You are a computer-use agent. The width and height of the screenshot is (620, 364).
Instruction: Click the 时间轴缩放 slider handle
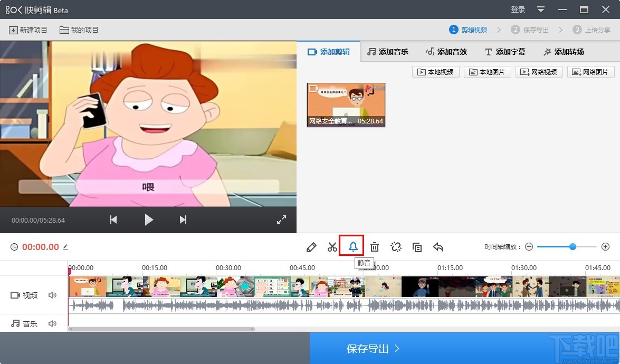pyautogui.click(x=573, y=246)
